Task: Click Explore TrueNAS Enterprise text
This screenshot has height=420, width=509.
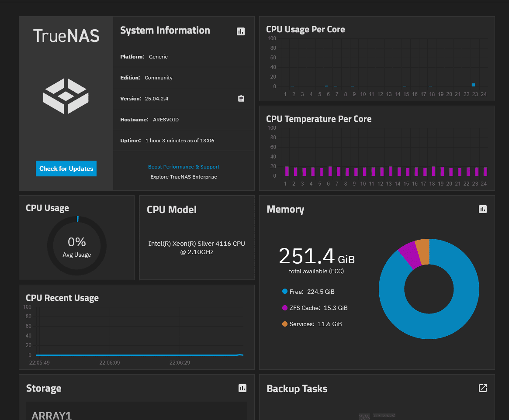Action: (184, 177)
